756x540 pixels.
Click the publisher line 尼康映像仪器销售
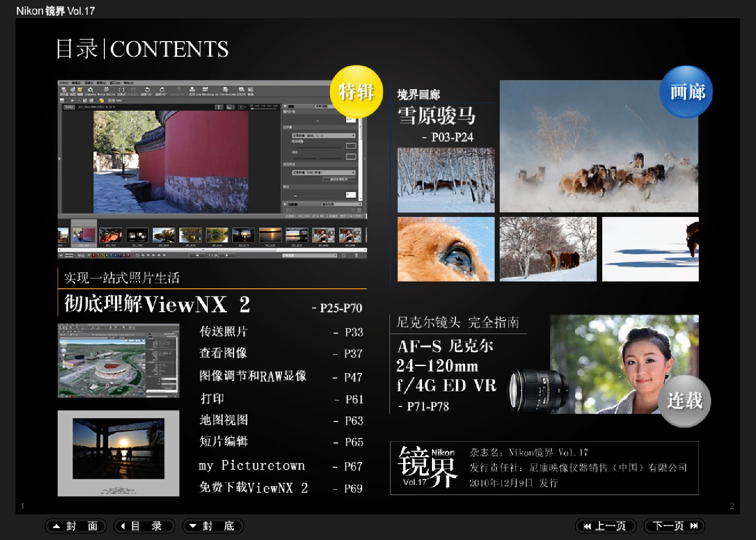(578, 468)
